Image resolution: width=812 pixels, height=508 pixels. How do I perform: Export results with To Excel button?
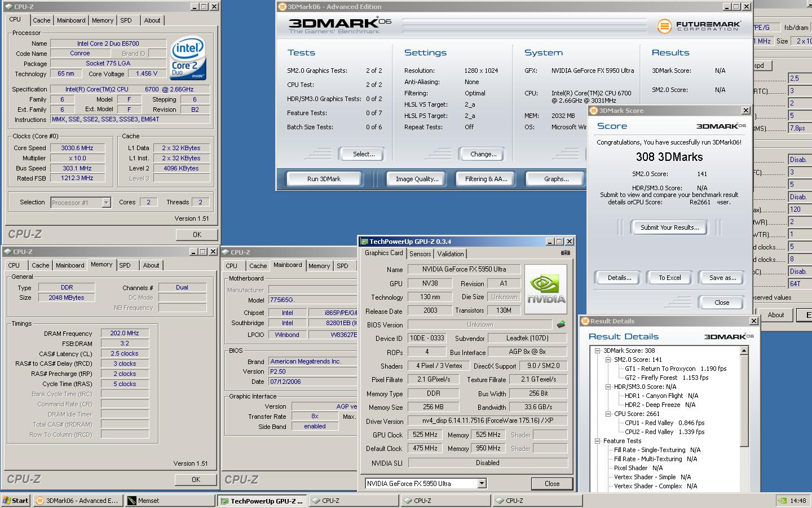pos(670,278)
